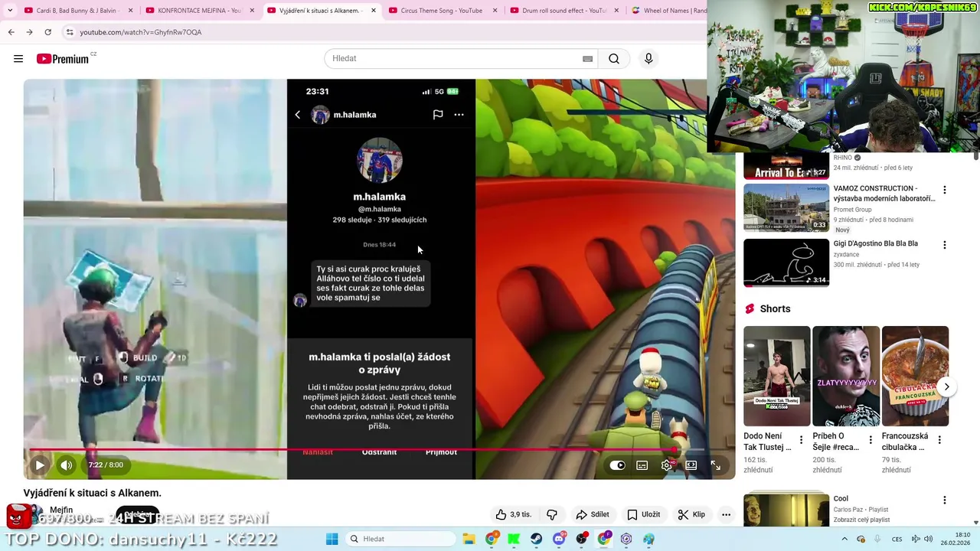
Task: Open the Kick app on the taskbar
Action: (514, 539)
